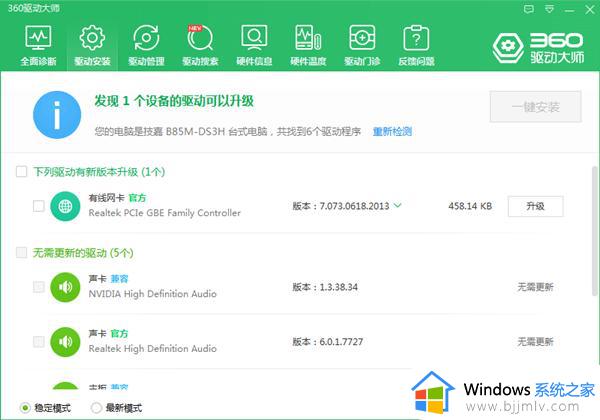The width and height of the screenshot is (600, 420).
Task: Click the vertical scrollbar of driver list
Action: (595, 231)
